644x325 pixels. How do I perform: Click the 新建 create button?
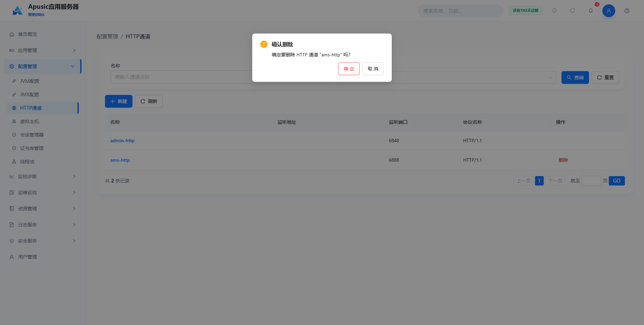click(x=119, y=101)
